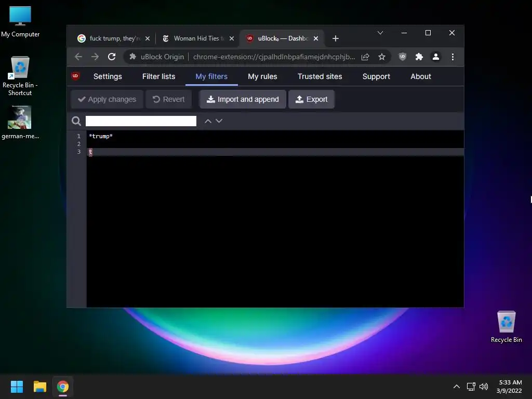Click the Chrome taskbar icon

[63, 387]
